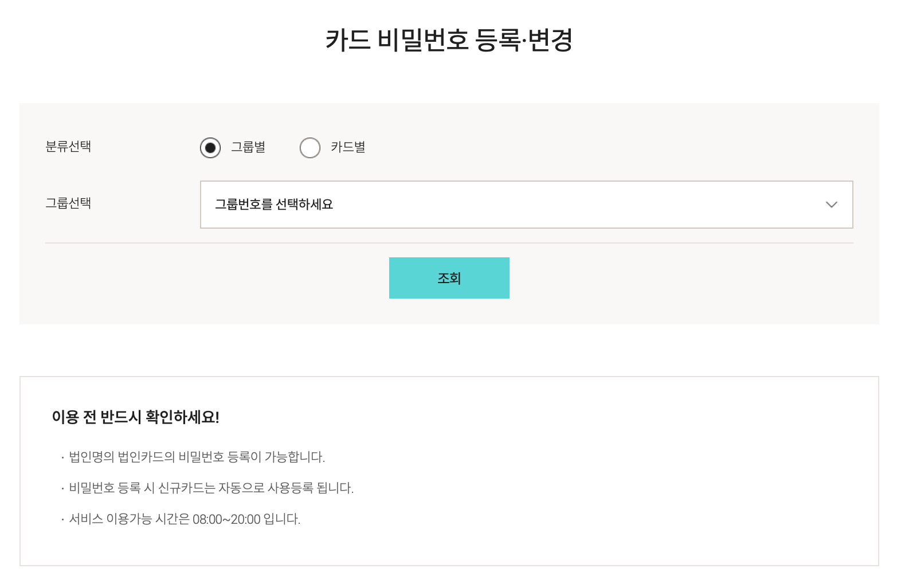Click the bullet before the 법인명 notice line
This screenshot has height=588, width=901.
pos(61,457)
